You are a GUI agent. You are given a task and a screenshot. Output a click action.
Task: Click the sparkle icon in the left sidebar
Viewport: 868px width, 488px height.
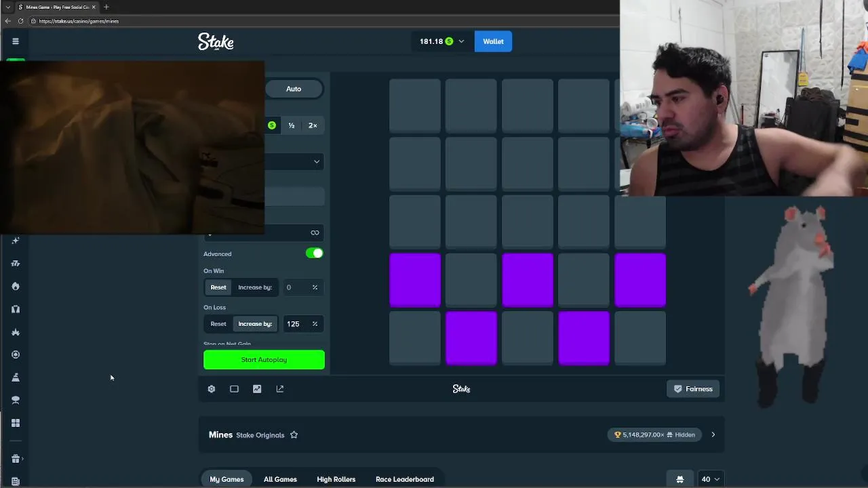[16, 241]
